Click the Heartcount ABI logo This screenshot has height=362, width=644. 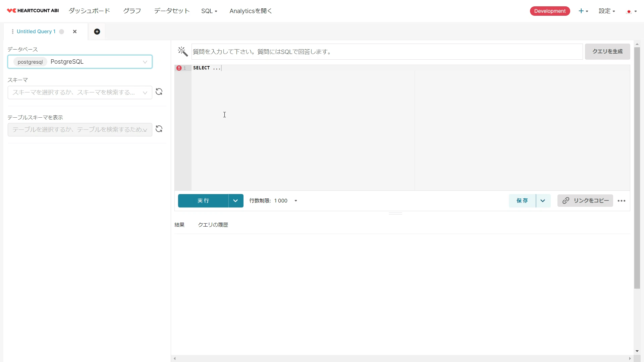click(33, 11)
